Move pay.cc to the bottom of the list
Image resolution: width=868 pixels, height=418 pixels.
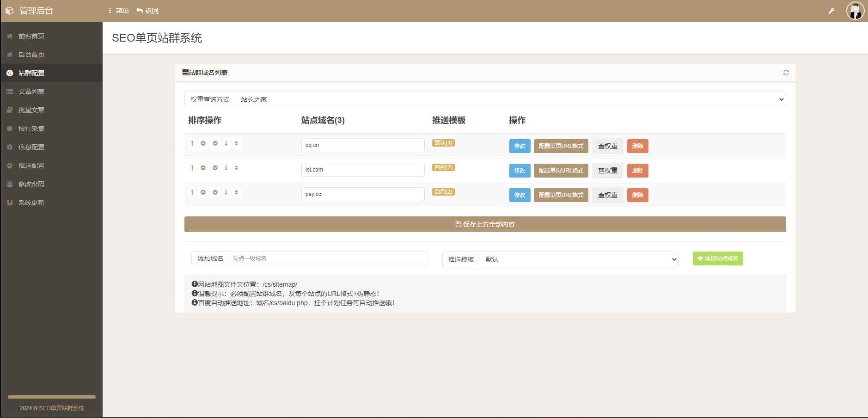coord(226,192)
